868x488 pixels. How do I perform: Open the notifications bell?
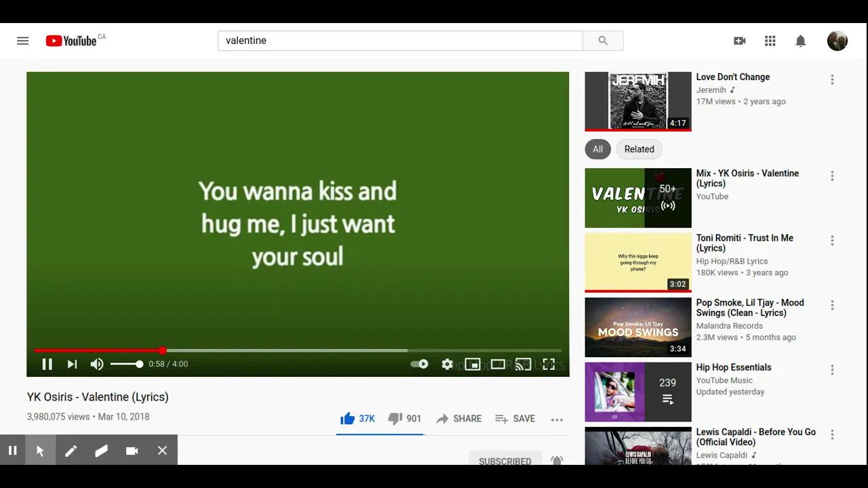pos(801,41)
